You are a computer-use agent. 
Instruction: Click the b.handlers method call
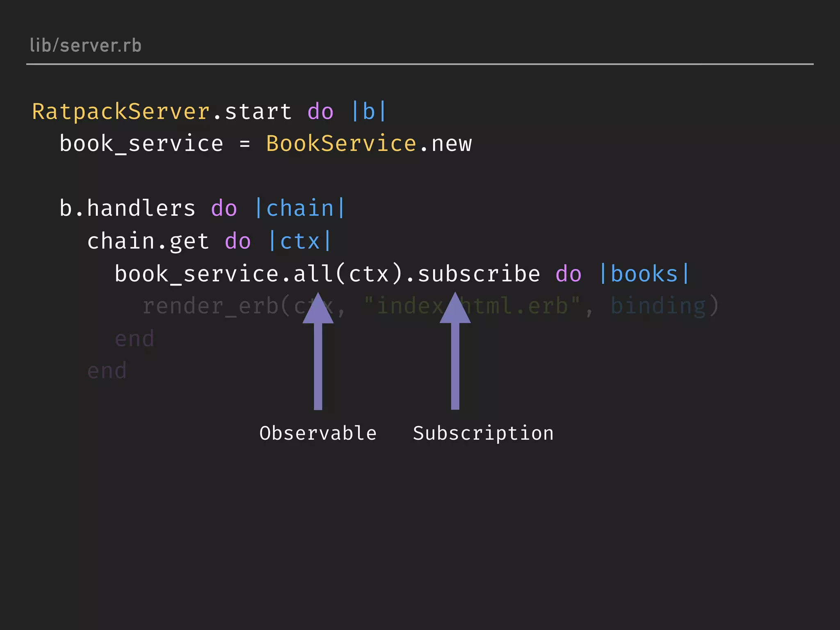(x=128, y=208)
